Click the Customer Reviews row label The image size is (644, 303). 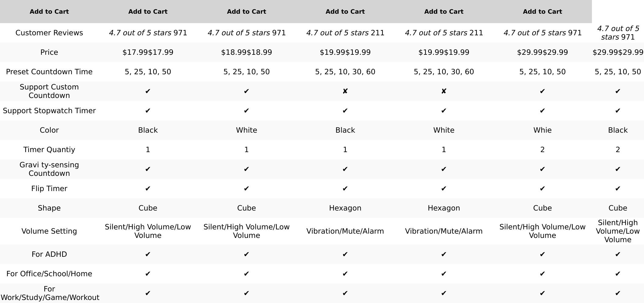click(49, 33)
